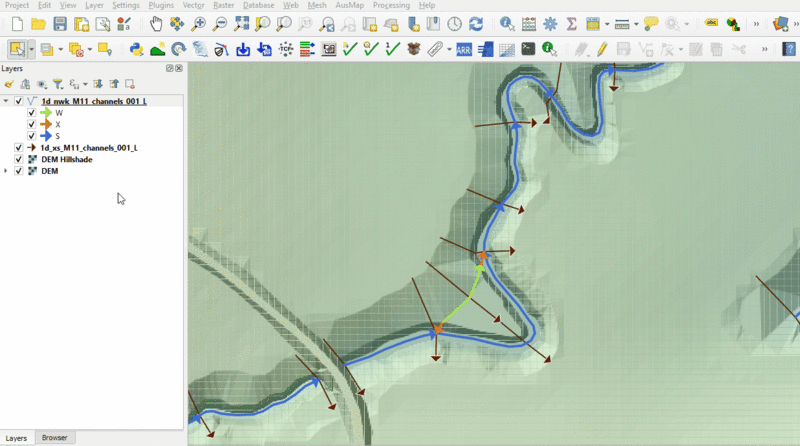Screen dimensions: 800x446
Task: Click the Toggle Editing pencil icon
Action: (603, 48)
